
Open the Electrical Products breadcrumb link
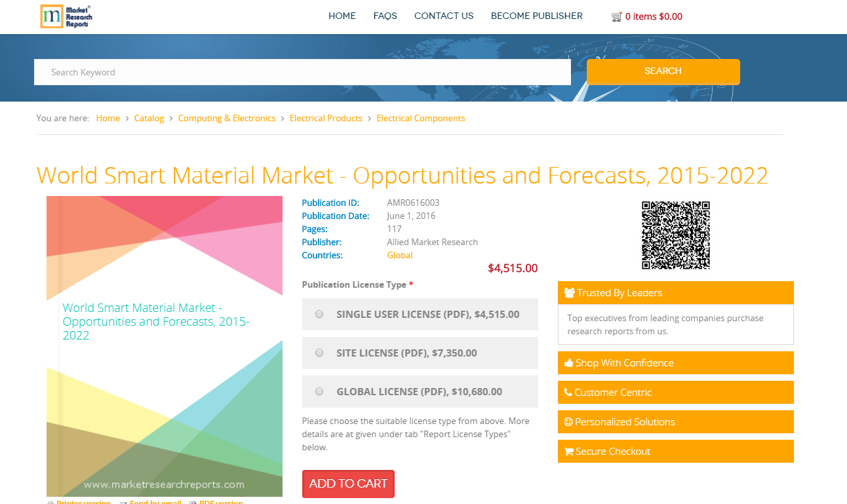[326, 118]
